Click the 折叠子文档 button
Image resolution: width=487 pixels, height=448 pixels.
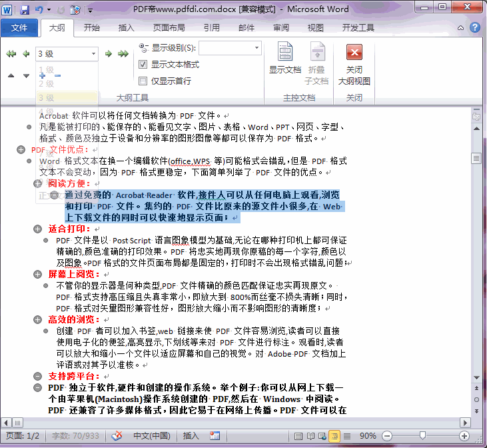(316, 63)
